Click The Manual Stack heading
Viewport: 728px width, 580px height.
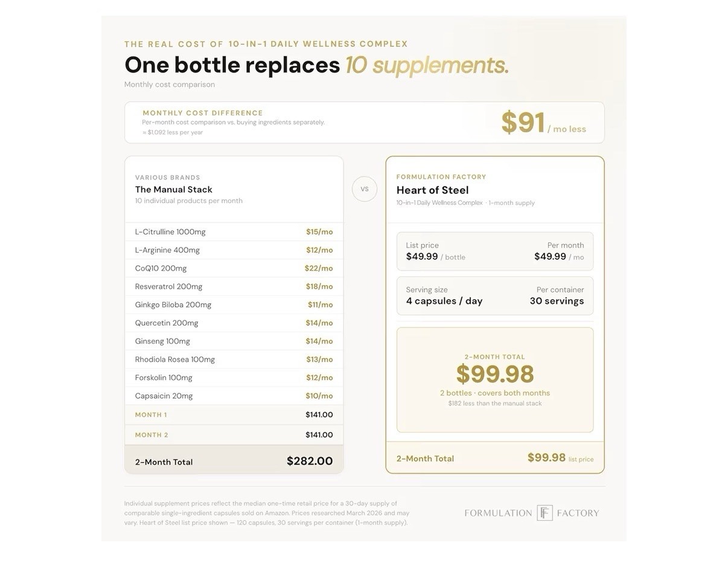[174, 190]
